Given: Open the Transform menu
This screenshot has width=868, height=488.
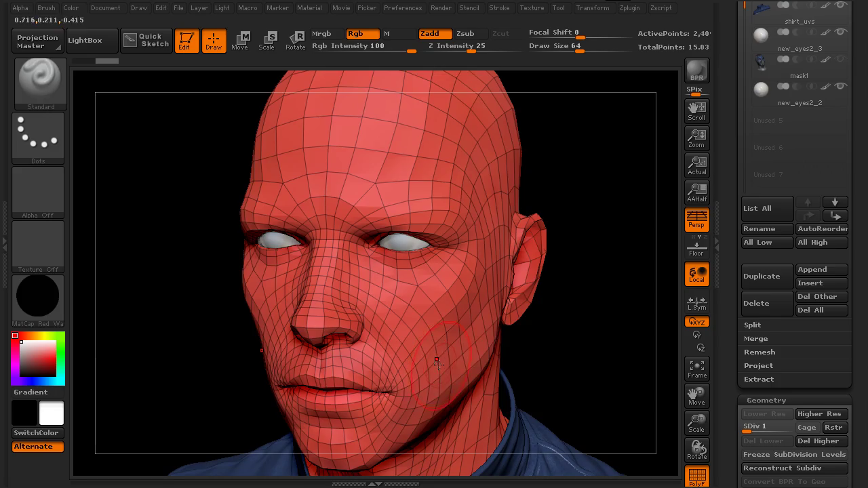Looking at the screenshot, I should [592, 7].
